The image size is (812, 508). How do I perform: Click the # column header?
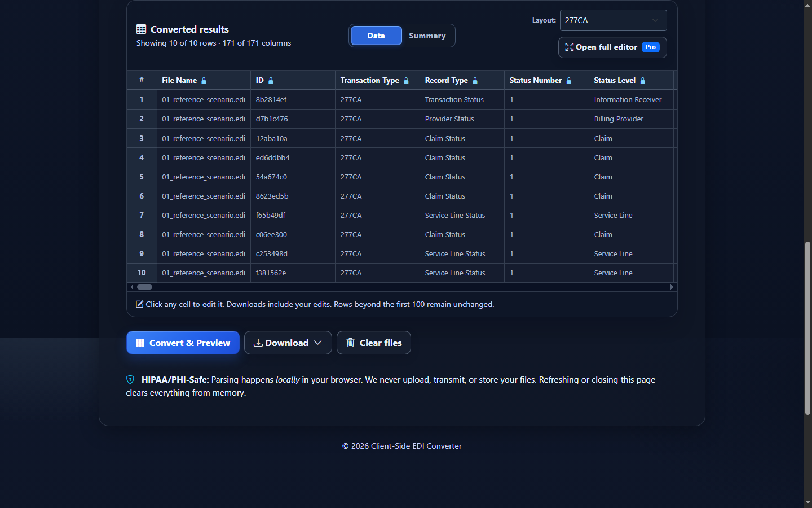142,80
